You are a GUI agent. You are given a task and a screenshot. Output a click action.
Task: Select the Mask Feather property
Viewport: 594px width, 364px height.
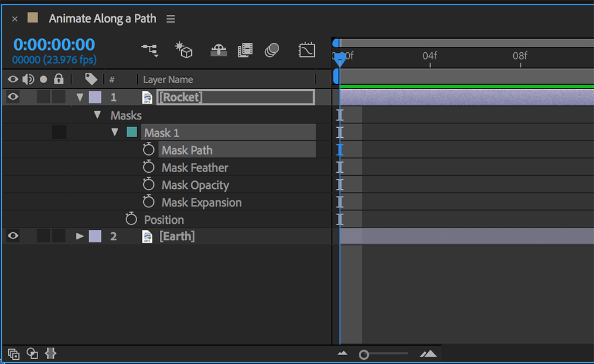pos(194,167)
